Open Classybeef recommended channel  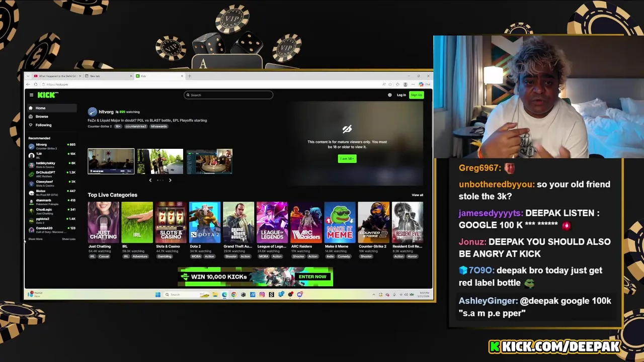pos(52,184)
